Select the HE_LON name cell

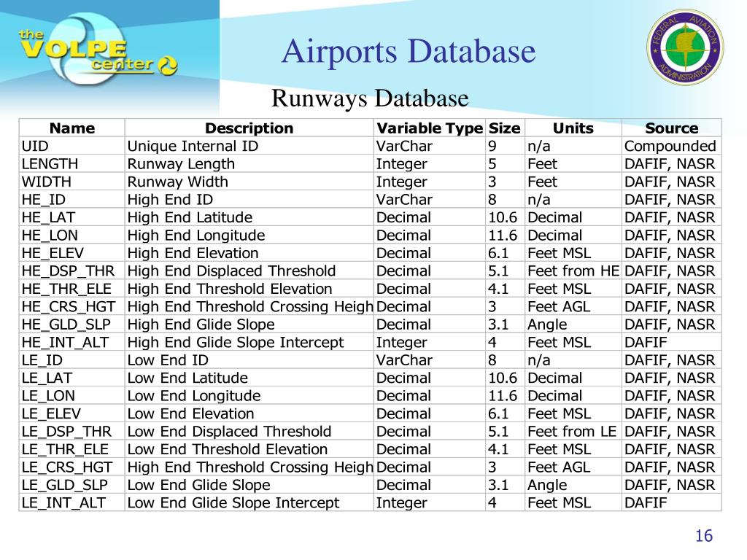[72, 236]
